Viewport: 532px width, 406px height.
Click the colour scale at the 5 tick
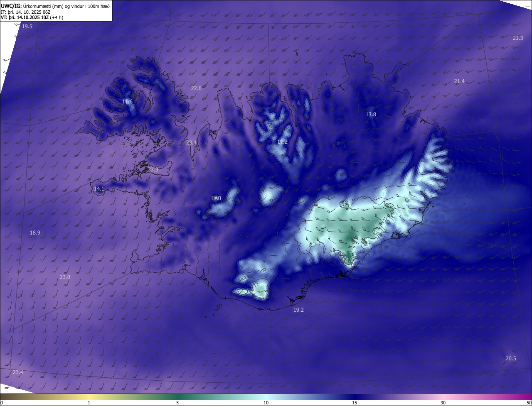[177, 403]
